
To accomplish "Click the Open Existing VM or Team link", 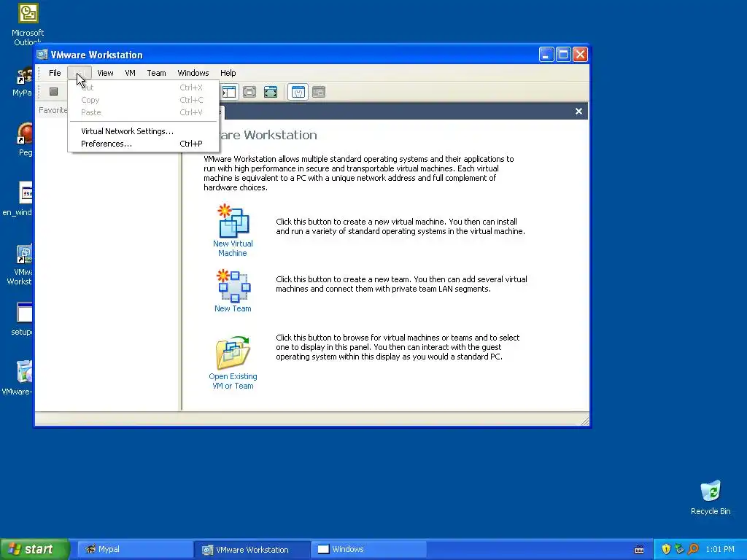I will (233, 381).
